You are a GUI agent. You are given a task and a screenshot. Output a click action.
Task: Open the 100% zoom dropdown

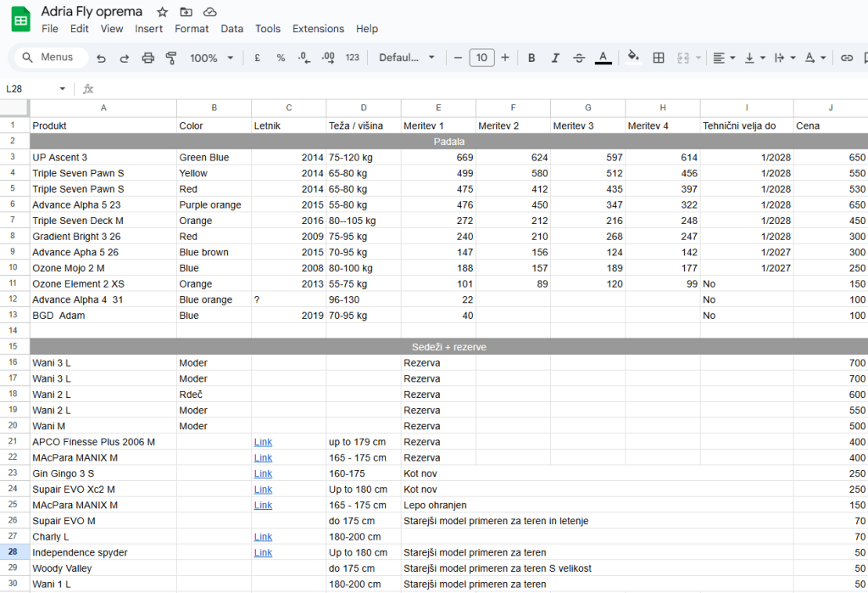[212, 58]
